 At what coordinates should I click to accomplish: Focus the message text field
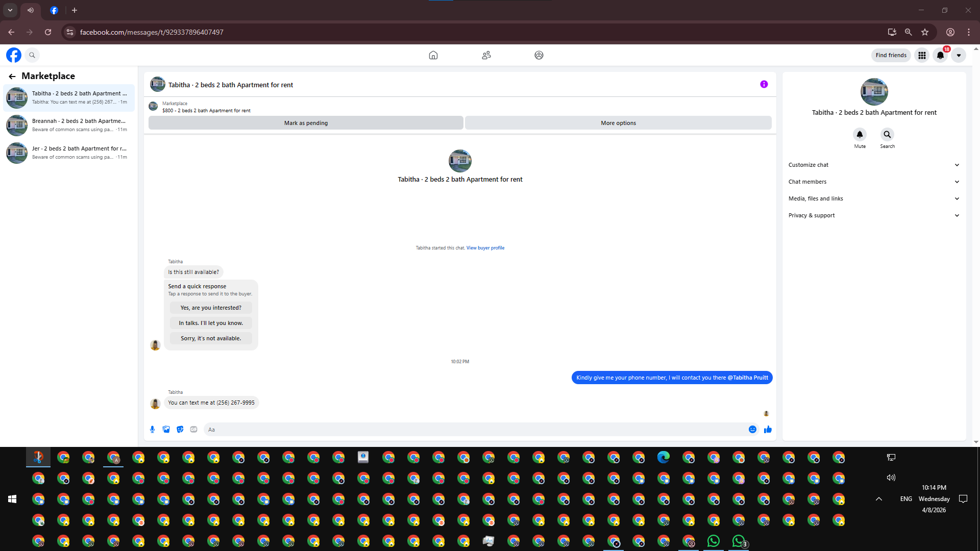(475, 430)
